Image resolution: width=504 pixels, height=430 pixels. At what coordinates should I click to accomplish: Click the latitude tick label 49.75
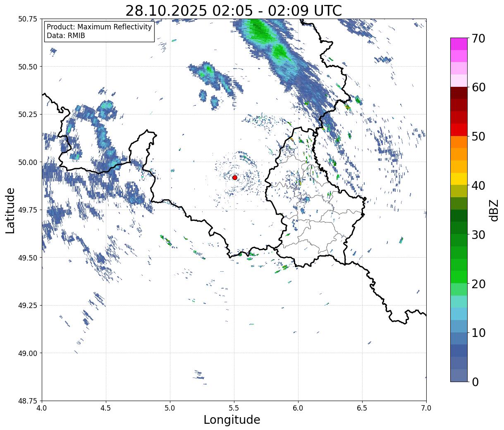point(27,210)
